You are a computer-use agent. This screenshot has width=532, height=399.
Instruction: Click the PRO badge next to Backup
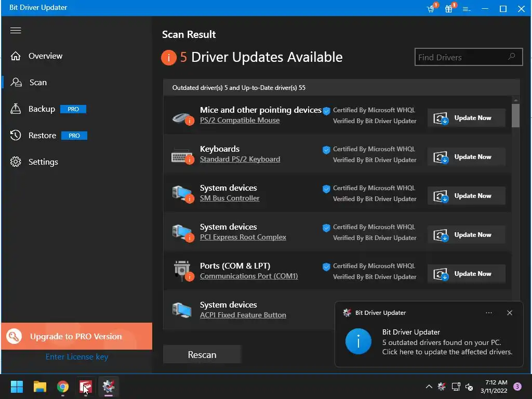pos(73,109)
